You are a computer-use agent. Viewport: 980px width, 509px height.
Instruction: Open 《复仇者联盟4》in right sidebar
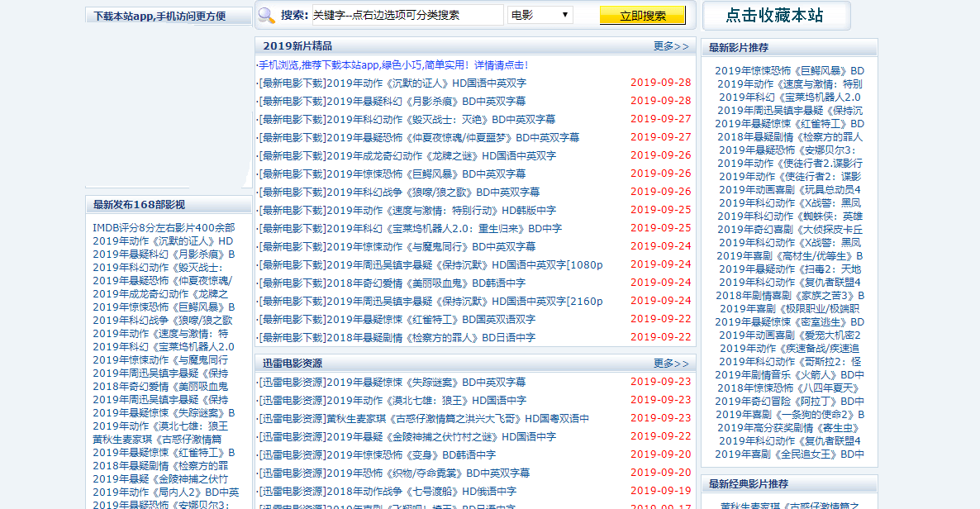pyautogui.click(x=789, y=283)
